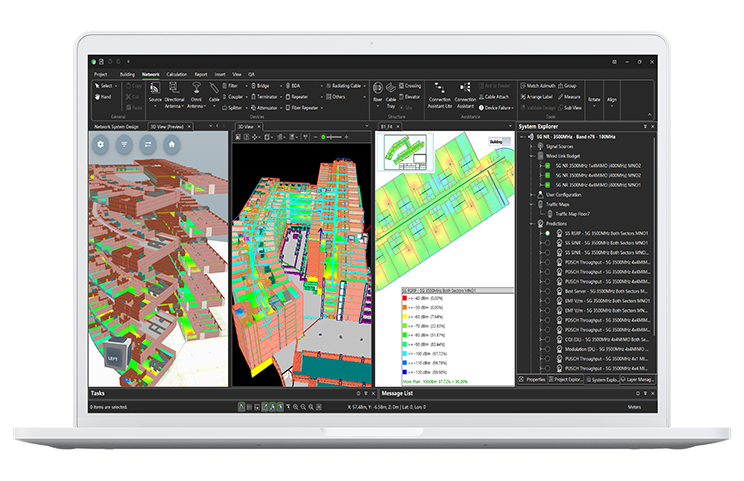The width and height of the screenshot is (744, 481).
Task: Click the building overview thumbnail in floor plan
Action: [x=405, y=152]
